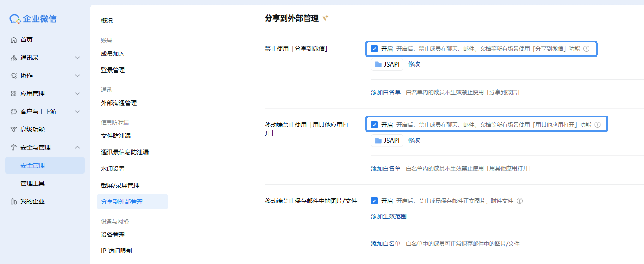
Task: Select 安全管理 submenu item
Action: [x=45, y=165]
